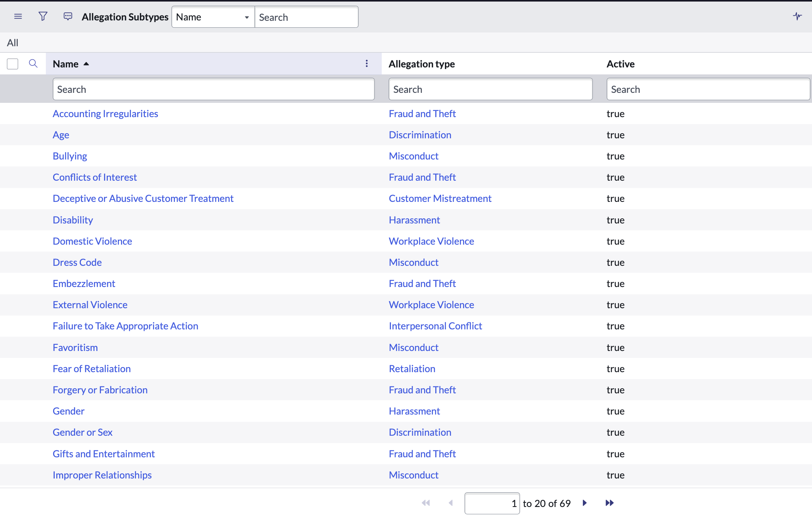The height and width of the screenshot is (517, 812).
Task: Open the activity stream chat icon
Action: click(68, 17)
